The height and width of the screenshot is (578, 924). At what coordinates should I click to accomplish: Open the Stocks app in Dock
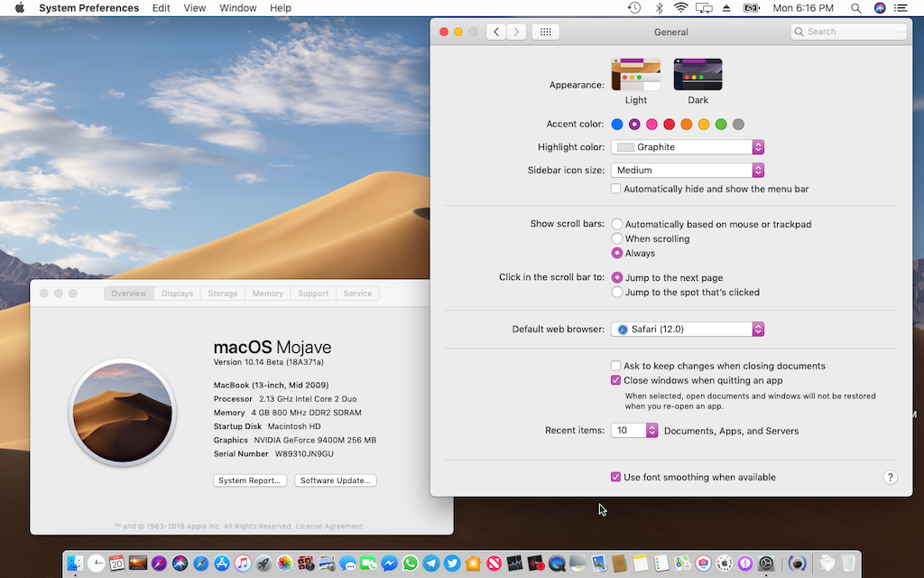tap(514, 564)
